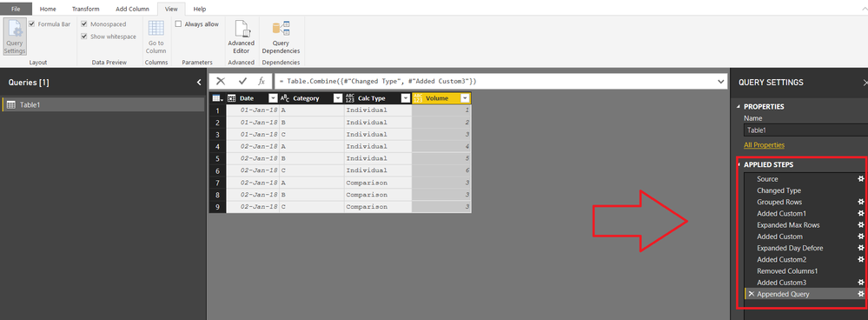Change data type icon of Volume column

[x=418, y=98]
